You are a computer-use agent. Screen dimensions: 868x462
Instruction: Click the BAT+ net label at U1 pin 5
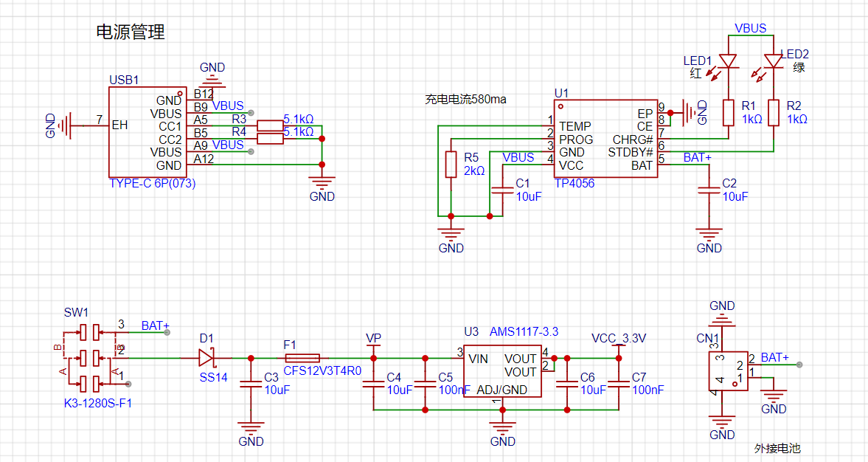tap(697, 158)
